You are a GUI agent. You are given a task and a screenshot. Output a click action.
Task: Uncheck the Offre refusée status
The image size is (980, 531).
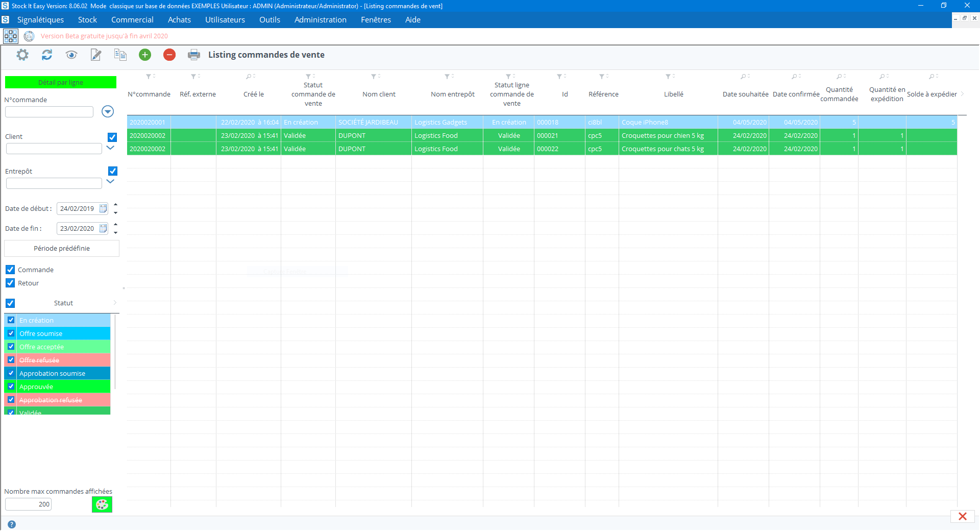(11, 360)
